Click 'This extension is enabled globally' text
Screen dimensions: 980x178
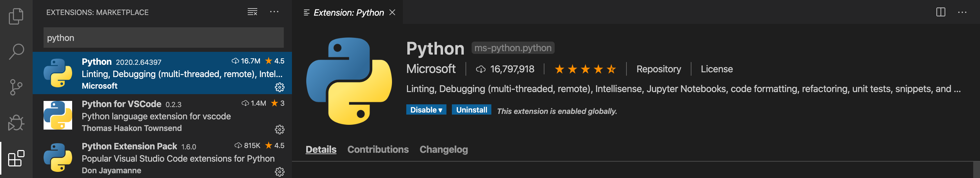[x=557, y=111]
